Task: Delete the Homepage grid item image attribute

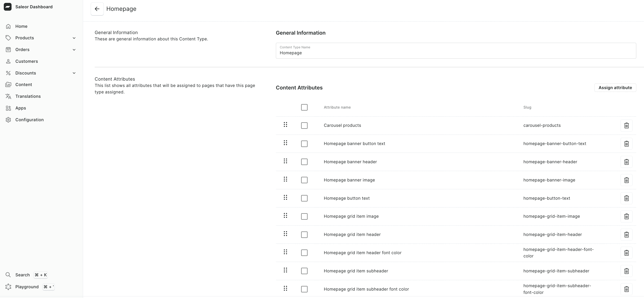Action: (626, 216)
